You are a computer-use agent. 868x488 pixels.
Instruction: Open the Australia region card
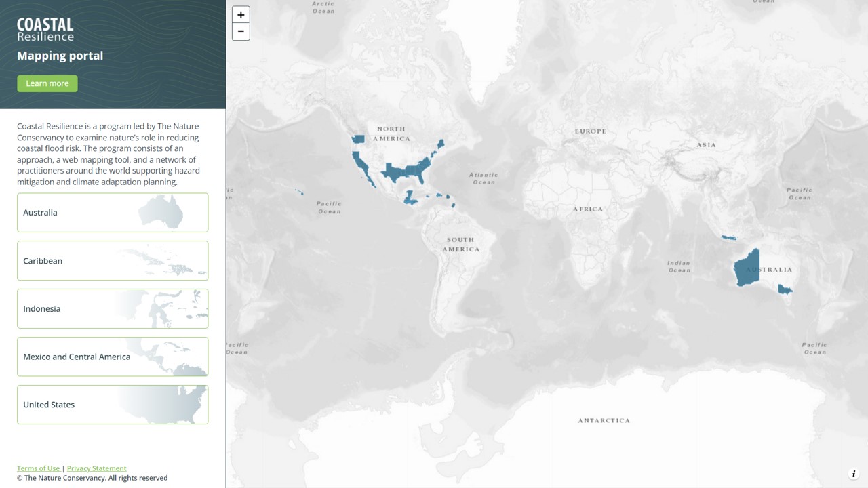113,213
